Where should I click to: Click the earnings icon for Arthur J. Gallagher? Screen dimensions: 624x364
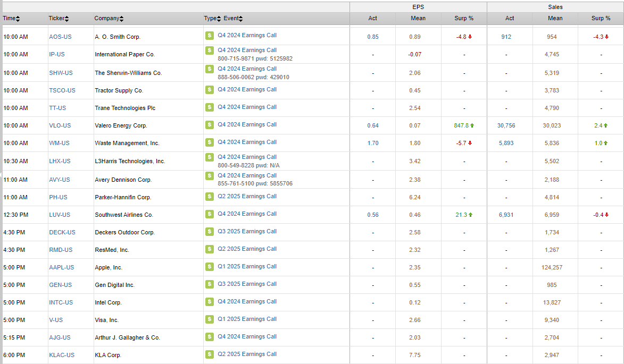coord(209,336)
